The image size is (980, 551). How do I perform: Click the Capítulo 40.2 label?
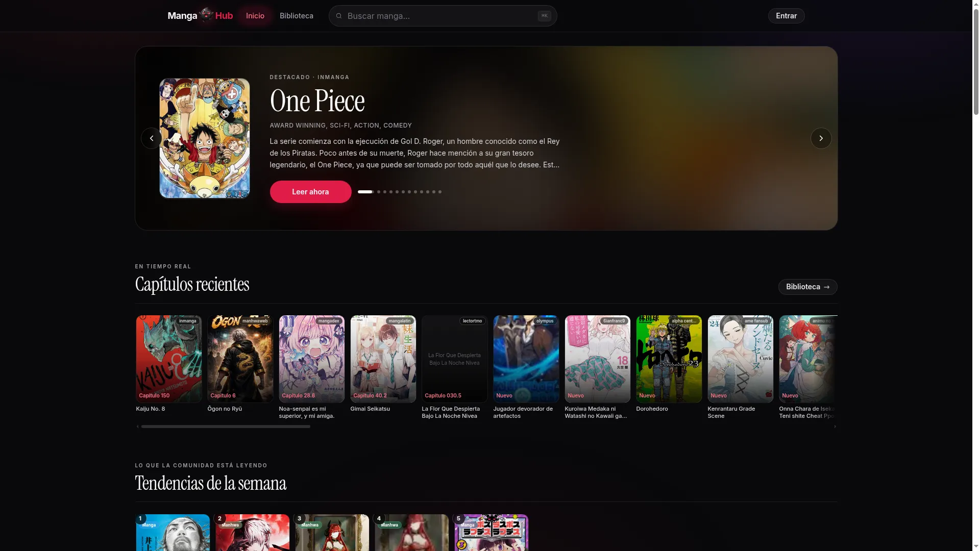point(370,396)
